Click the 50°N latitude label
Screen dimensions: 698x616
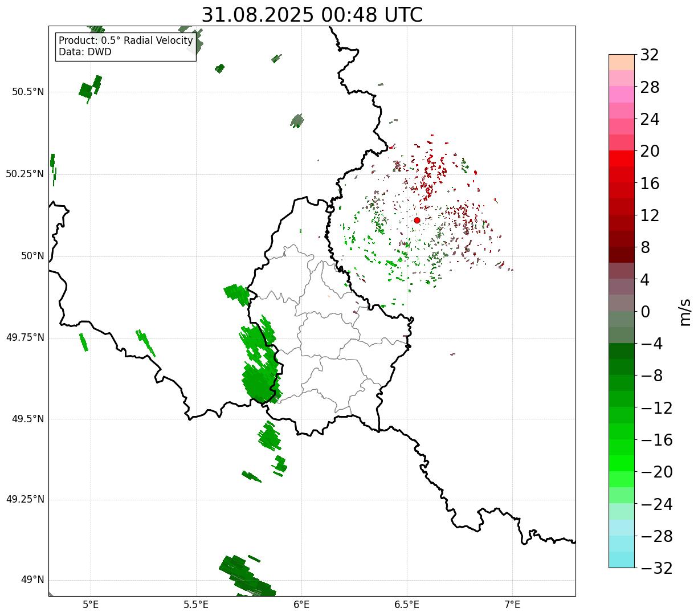point(32,256)
